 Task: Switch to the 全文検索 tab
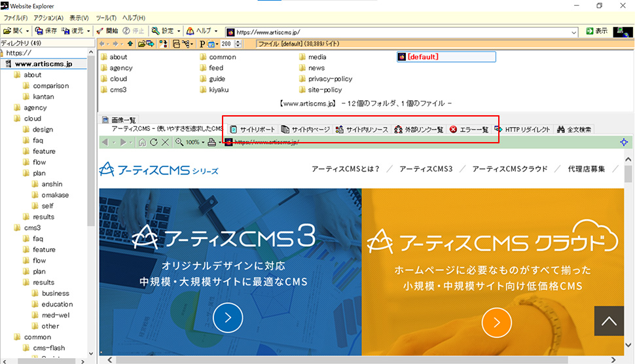pos(574,130)
